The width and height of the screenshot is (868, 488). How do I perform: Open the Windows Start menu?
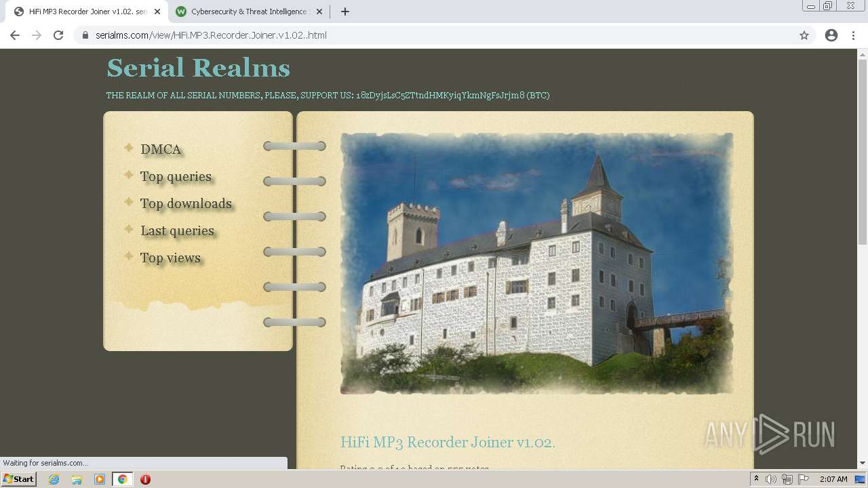pyautogui.click(x=18, y=479)
